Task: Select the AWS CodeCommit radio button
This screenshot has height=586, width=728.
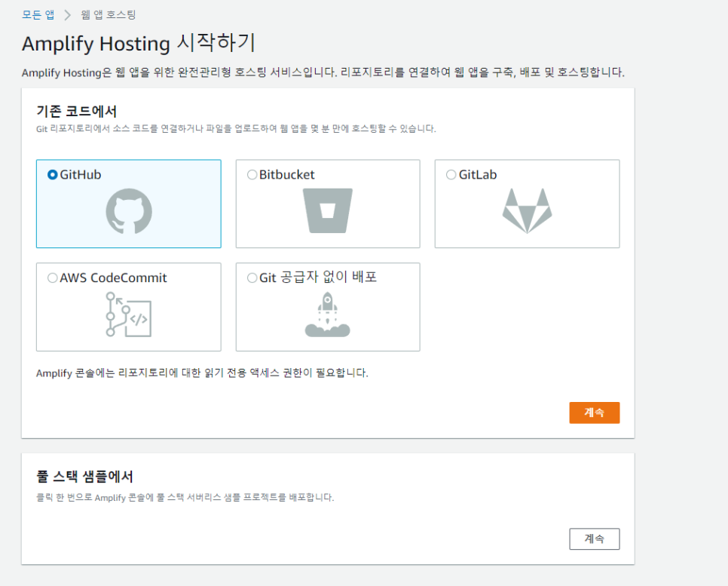Action: click(53, 278)
